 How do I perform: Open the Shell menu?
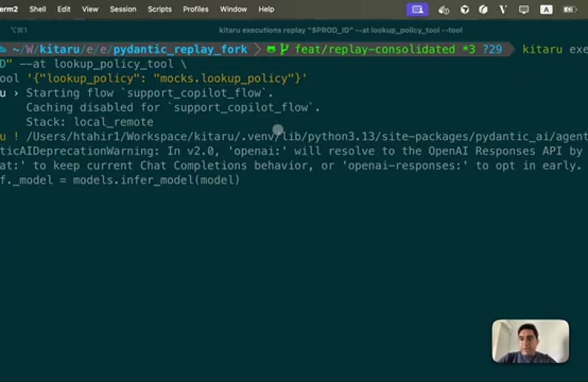pos(38,9)
